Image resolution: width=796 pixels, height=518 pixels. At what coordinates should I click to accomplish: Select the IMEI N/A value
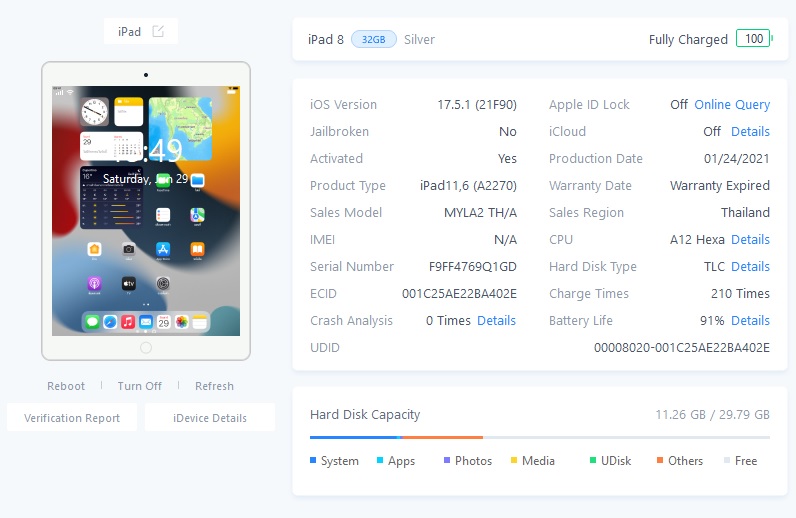click(505, 239)
